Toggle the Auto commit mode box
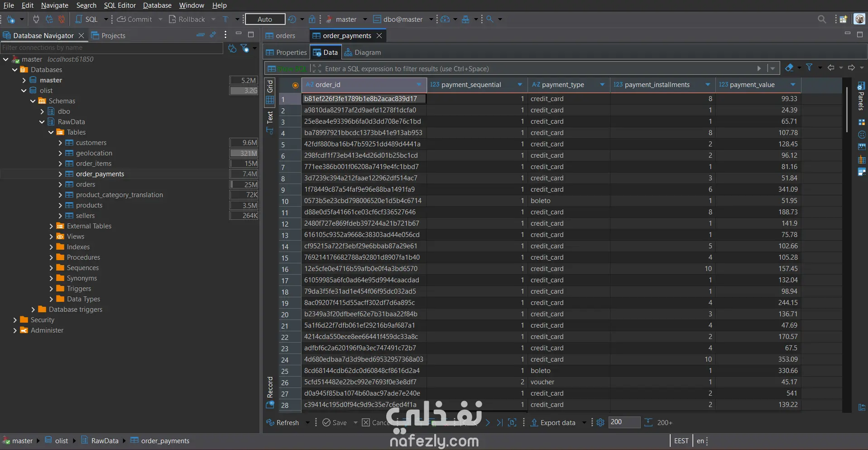Screen dimensions: 868x450 point(265,19)
